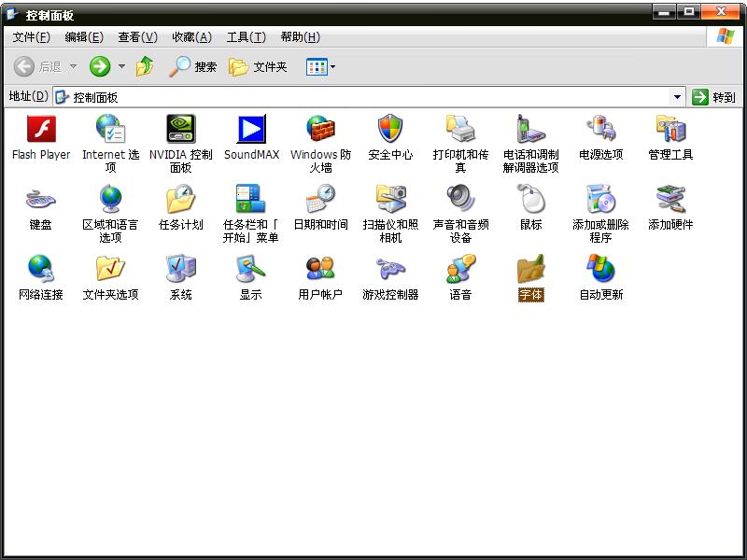Open the views mode dropdown button
Screen dimensions: 747x560
coord(320,67)
